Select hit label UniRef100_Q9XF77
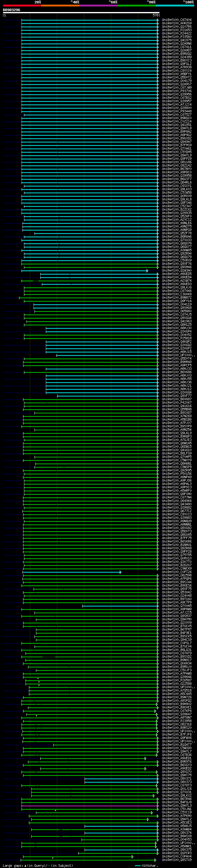 (x=176, y=396)
